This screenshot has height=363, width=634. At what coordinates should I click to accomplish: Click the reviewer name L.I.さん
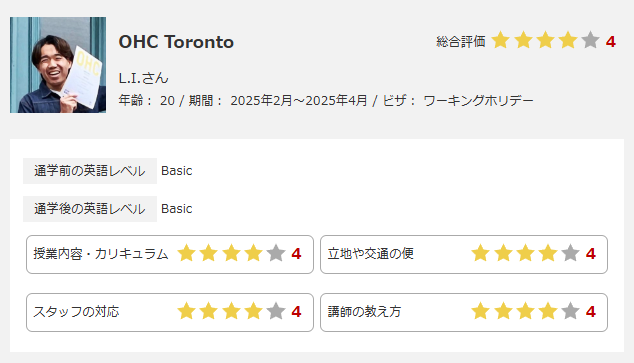coord(144,78)
